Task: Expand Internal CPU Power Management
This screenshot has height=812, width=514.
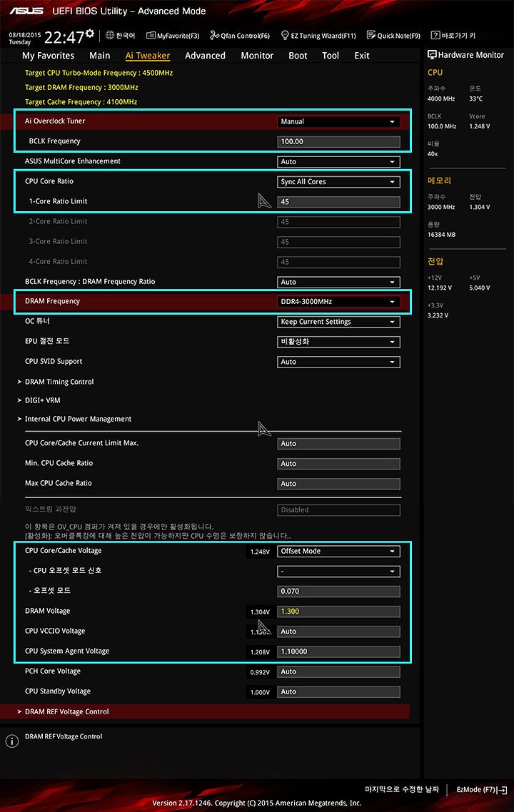Action: [x=78, y=419]
